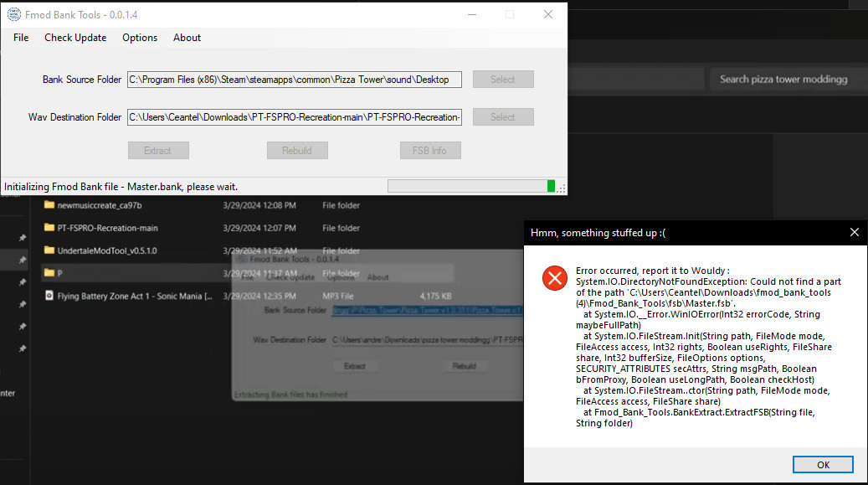Click Select next to Bank Source Folder
868x485 pixels.
[502, 79]
